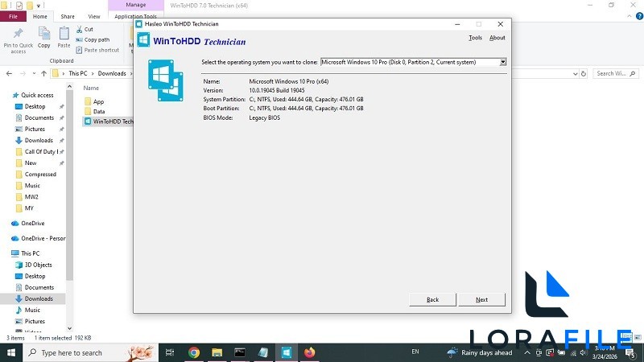This screenshot has height=362, width=644.
Task: Click Copy path in ribbon
Action: 93,39
